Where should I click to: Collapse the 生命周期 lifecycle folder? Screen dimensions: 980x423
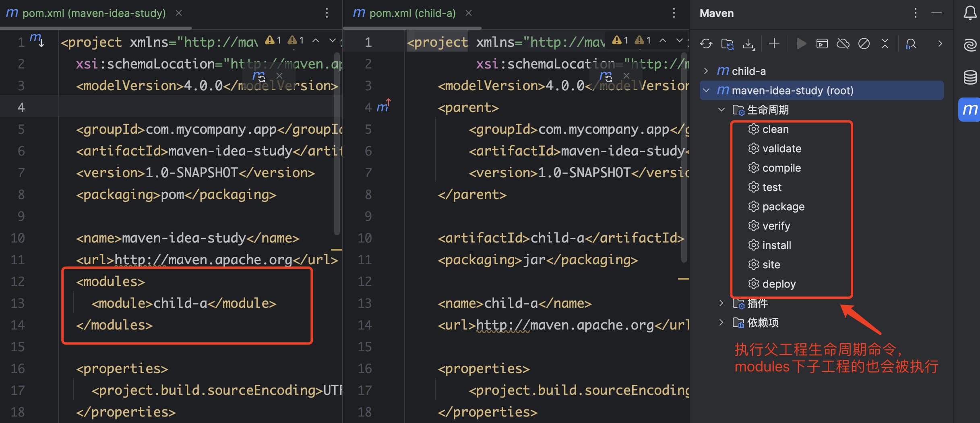coord(722,110)
